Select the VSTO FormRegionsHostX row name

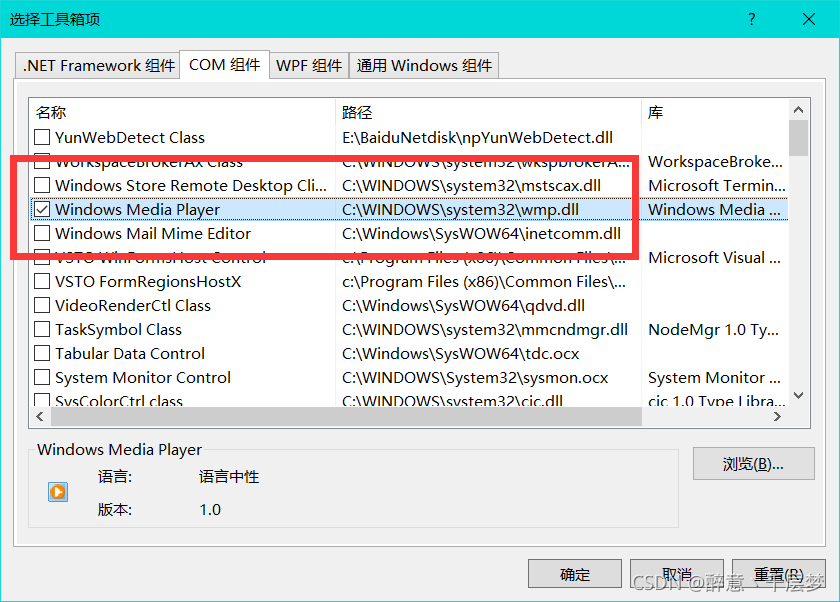[x=148, y=282]
